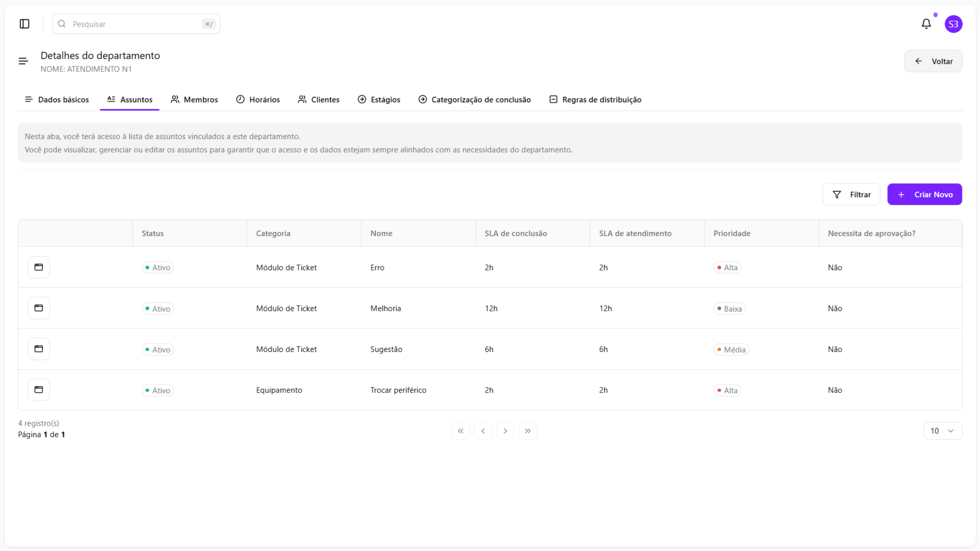The width and height of the screenshot is (980, 551).
Task: Go to next page chevron
Action: coord(505,431)
